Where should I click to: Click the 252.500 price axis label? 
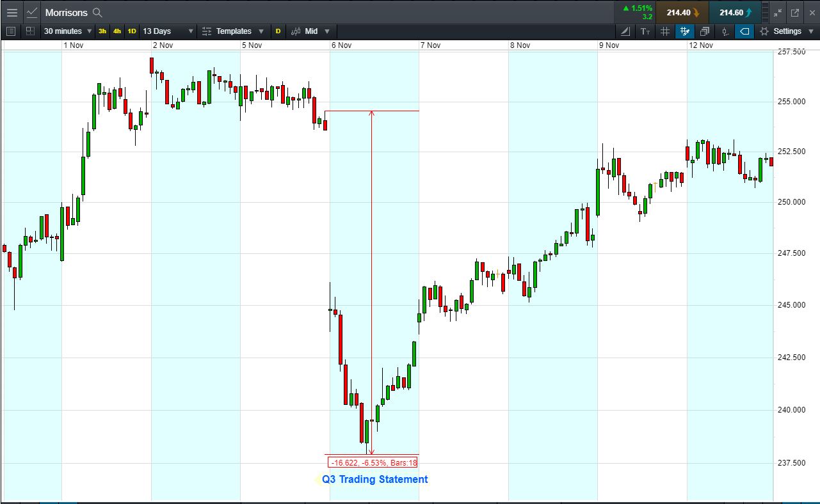tap(791, 152)
